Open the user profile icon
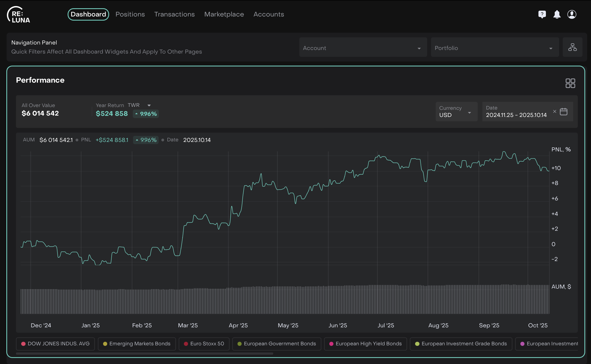The width and height of the screenshot is (591, 364). click(572, 14)
